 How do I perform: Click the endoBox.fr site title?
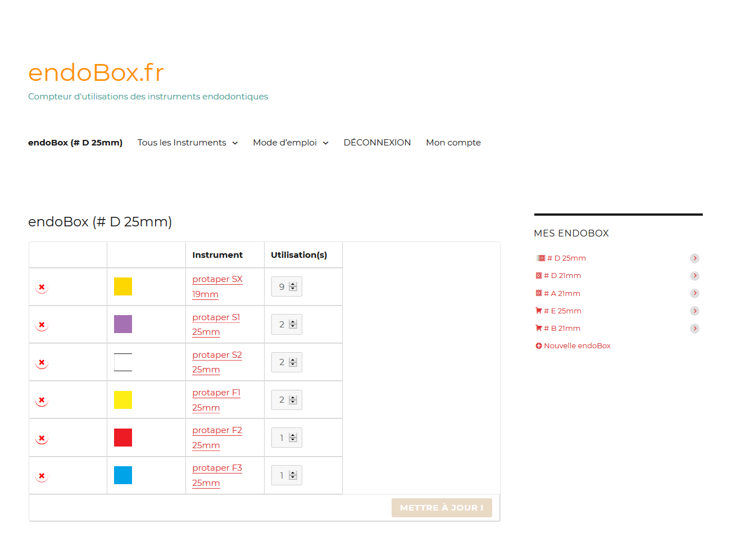pyautogui.click(x=96, y=72)
